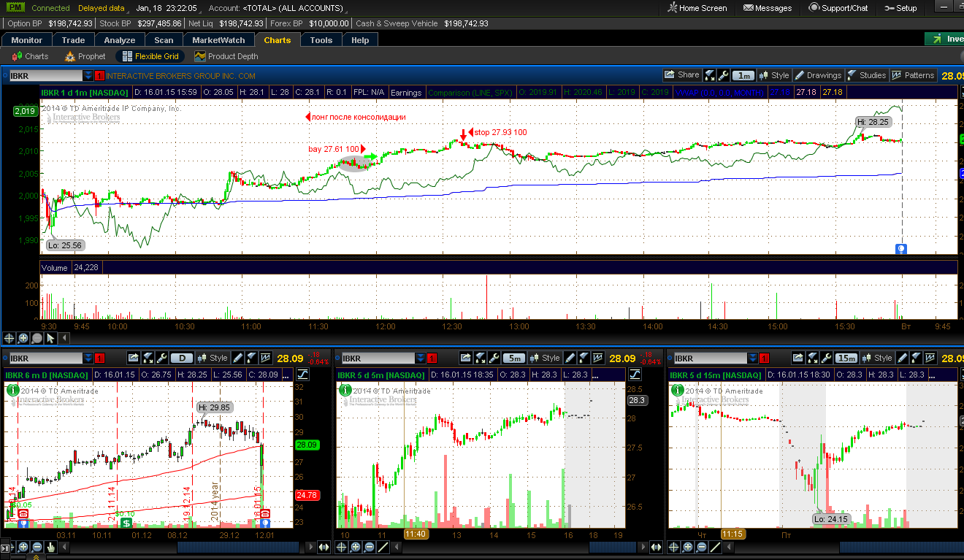Screen dimensions: 964x560
Task: Open Patterns menu on main chart
Action: coord(914,75)
